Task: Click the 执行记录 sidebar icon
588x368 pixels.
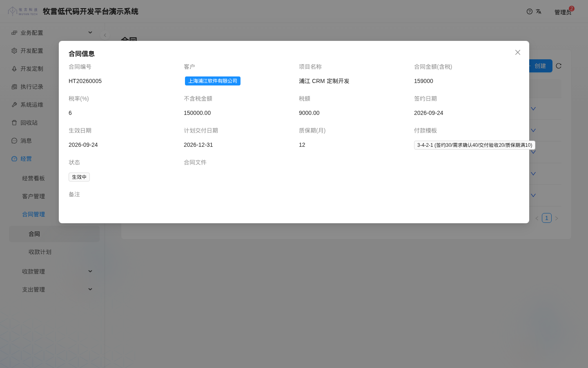Action: 14,87
